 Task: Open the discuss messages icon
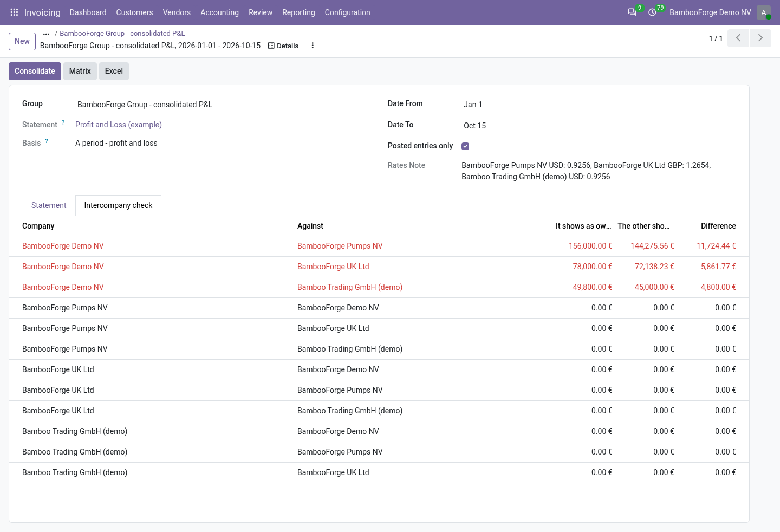[632, 12]
